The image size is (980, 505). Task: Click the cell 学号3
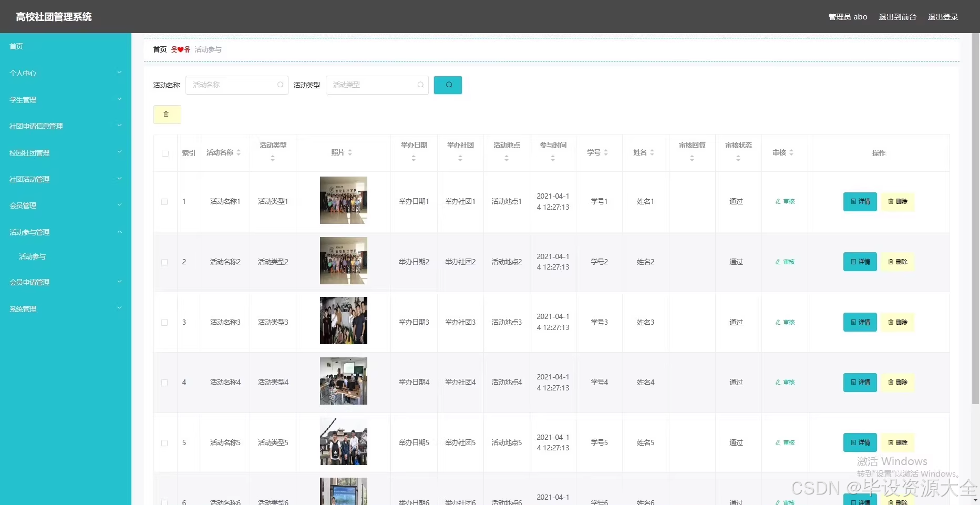tap(599, 322)
